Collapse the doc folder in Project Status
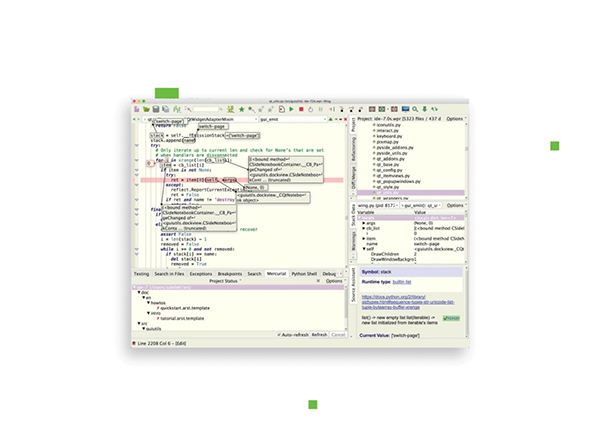This screenshot has width=600, height=446. [139, 293]
